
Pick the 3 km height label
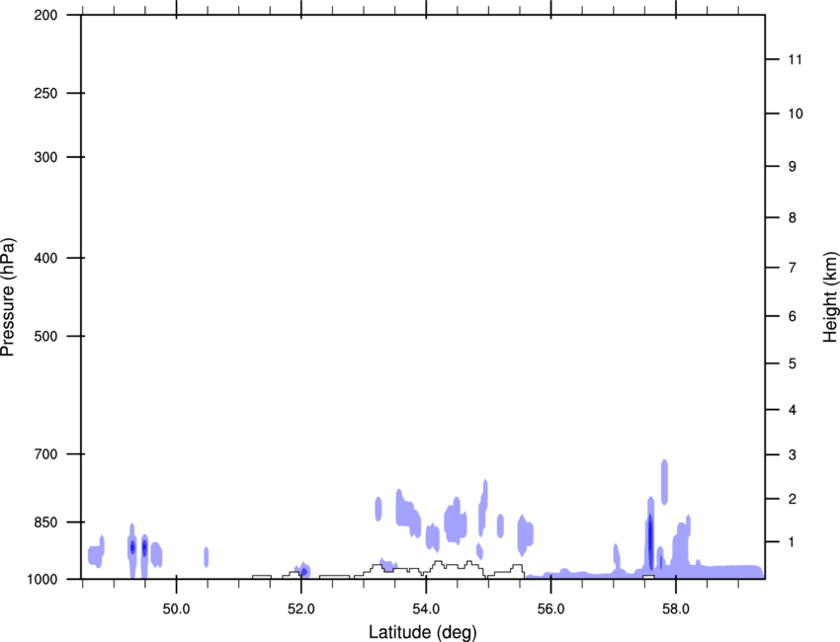(792, 454)
